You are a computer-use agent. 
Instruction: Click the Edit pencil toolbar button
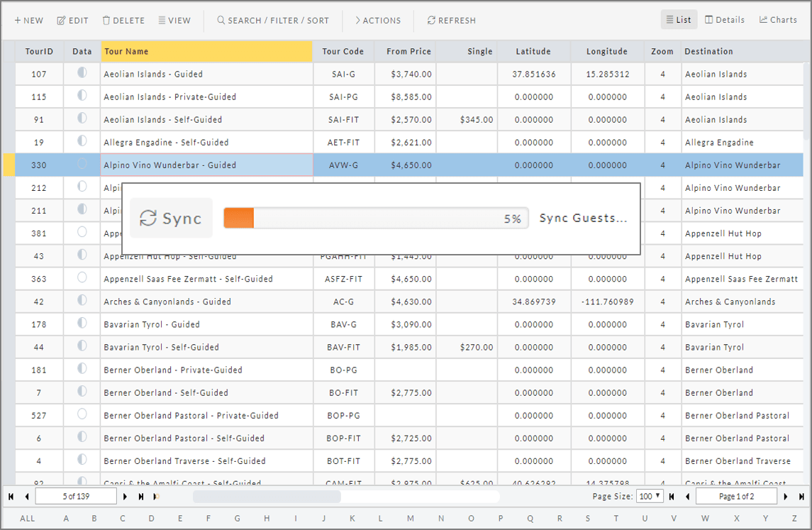pos(72,21)
